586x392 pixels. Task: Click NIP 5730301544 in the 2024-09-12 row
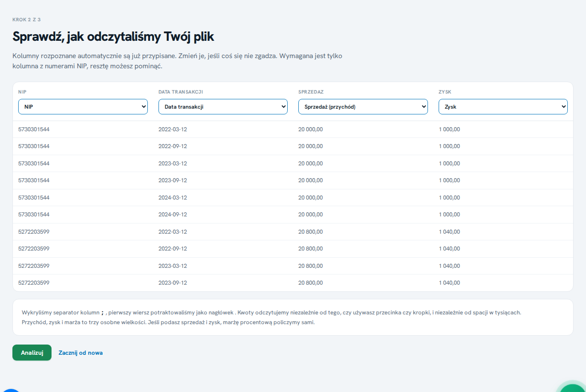(x=34, y=215)
